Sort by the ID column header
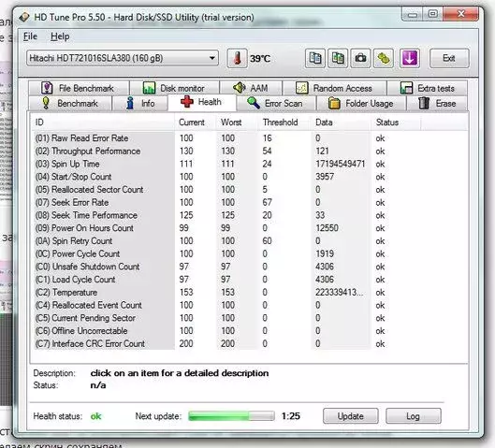495x448 pixels. [103, 123]
